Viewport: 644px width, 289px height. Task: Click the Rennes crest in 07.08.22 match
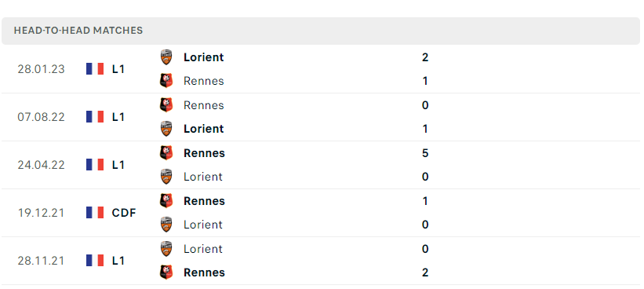pos(166,104)
